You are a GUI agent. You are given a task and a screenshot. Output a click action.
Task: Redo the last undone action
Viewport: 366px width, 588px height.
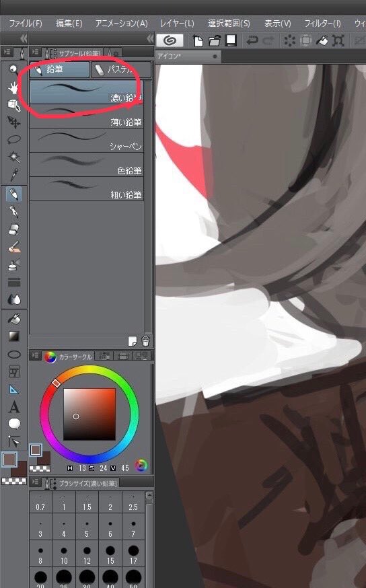click(x=268, y=40)
